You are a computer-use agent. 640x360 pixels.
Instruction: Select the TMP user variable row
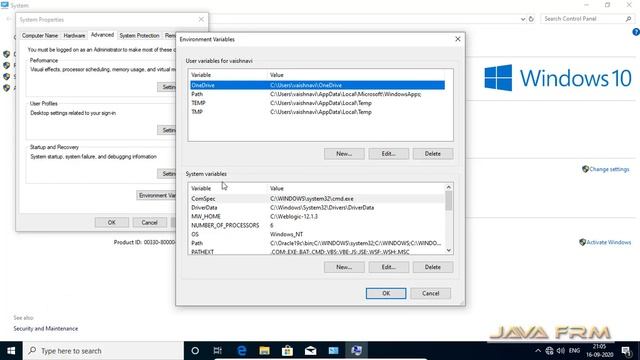pyautogui.click(x=318, y=112)
